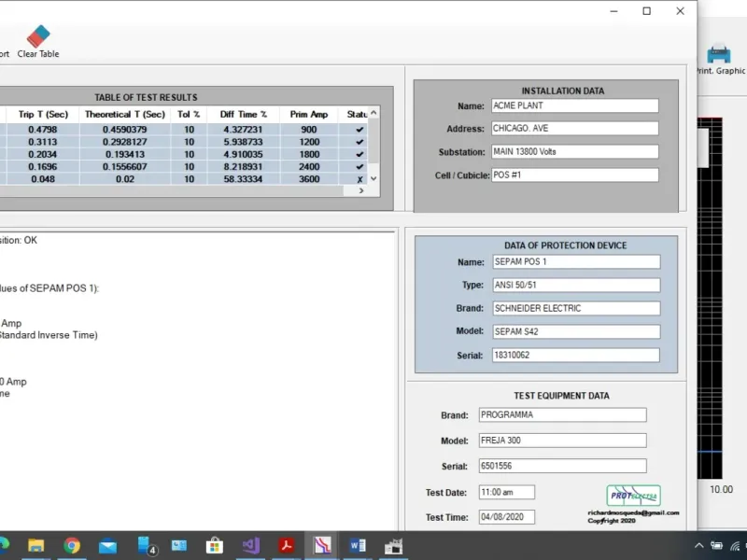This screenshot has width=747, height=560.
Task: Click the Substation input field
Action: tap(575, 152)
